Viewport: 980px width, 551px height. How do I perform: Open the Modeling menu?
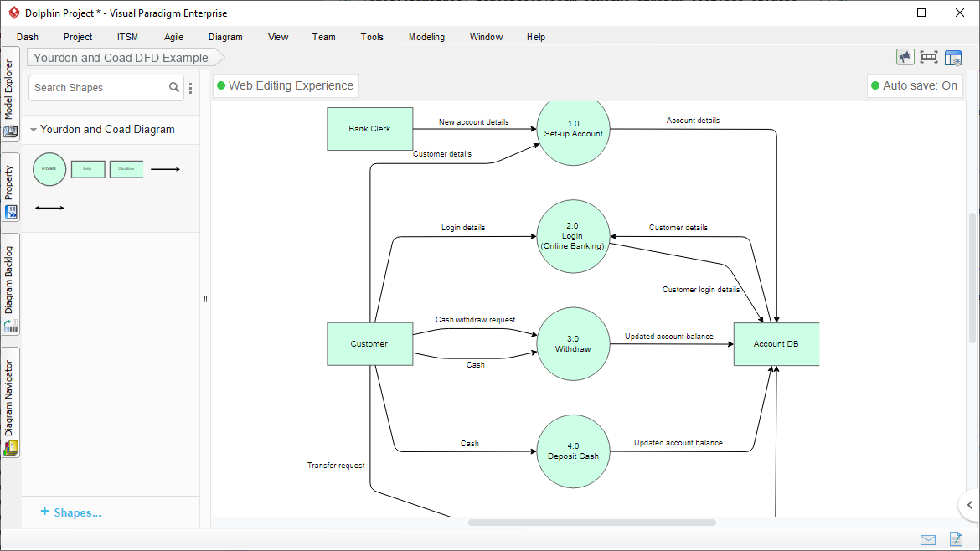pyautogui.click(x=427, y=37)
